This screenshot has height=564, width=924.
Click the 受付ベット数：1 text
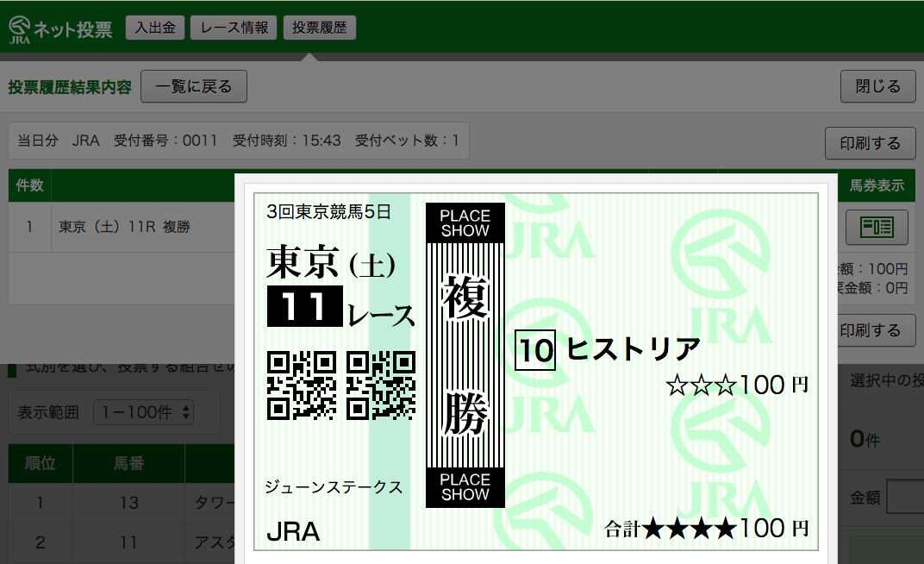tap(407, 141)
